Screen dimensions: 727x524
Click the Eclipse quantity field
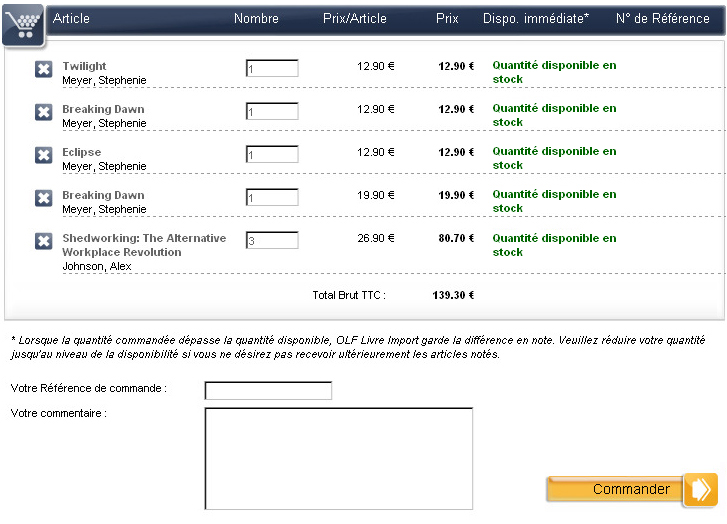coord(272,154)
